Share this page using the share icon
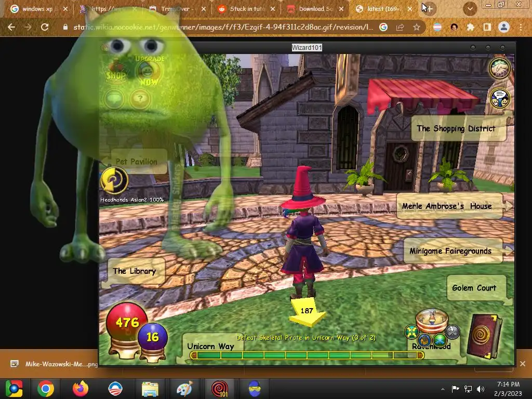The height and width of the screenshot is (399, 532). tap(400, 27)
